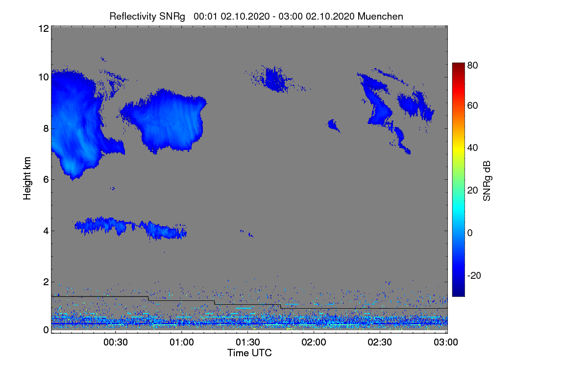Click the 01:30 time tick label

pos(248,342)
